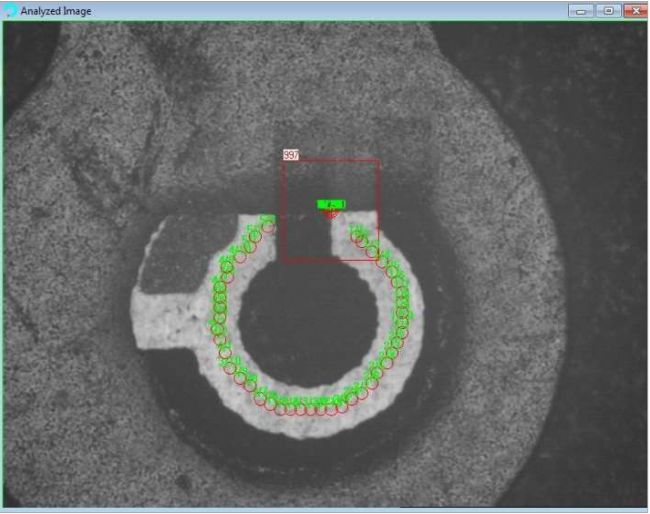Click the Analyzed Image title bar icon
Screen dimensions: 650x514
click(10, 11)
